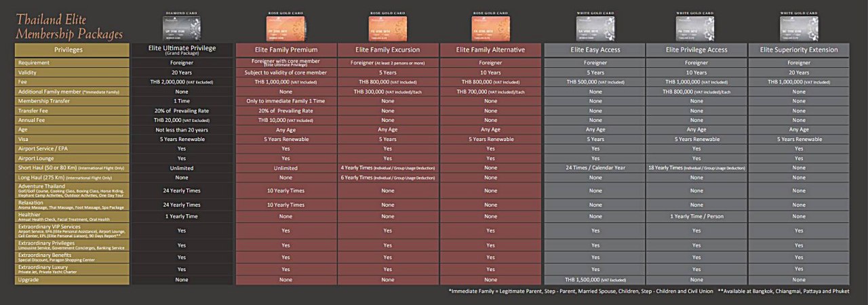
Task: Select the 'Elite Family Alternative' column header
Action: click(x=490, y=49)
